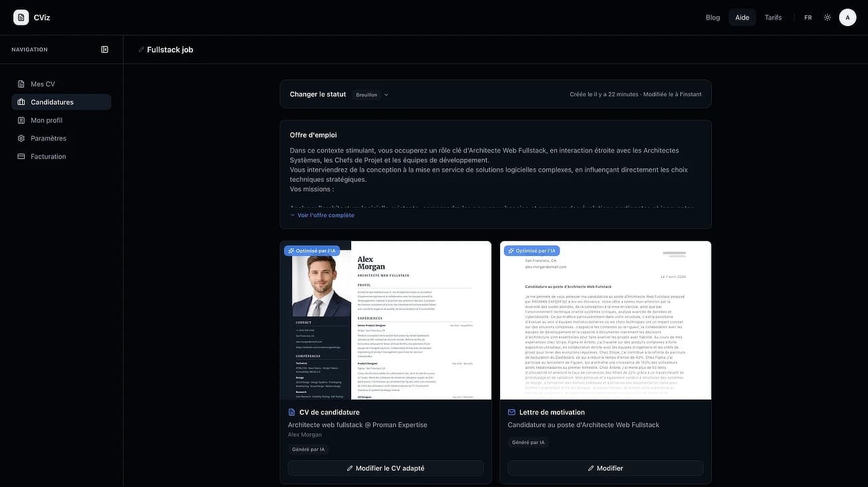Click the Alex Morgan name under the CV card
The height and width of the screenshot is (487, 868).
pyautogui.click(x=304, y=435)
